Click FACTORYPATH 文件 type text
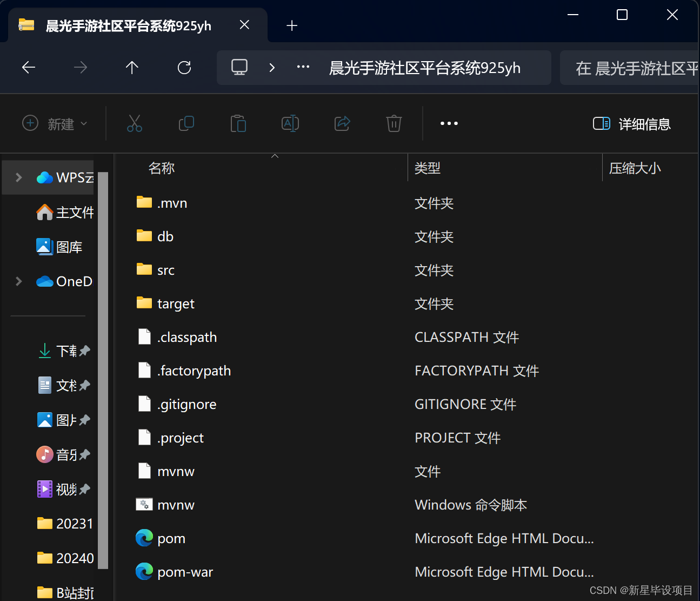This screenshot has height=601, width=700. coord(477,371)
